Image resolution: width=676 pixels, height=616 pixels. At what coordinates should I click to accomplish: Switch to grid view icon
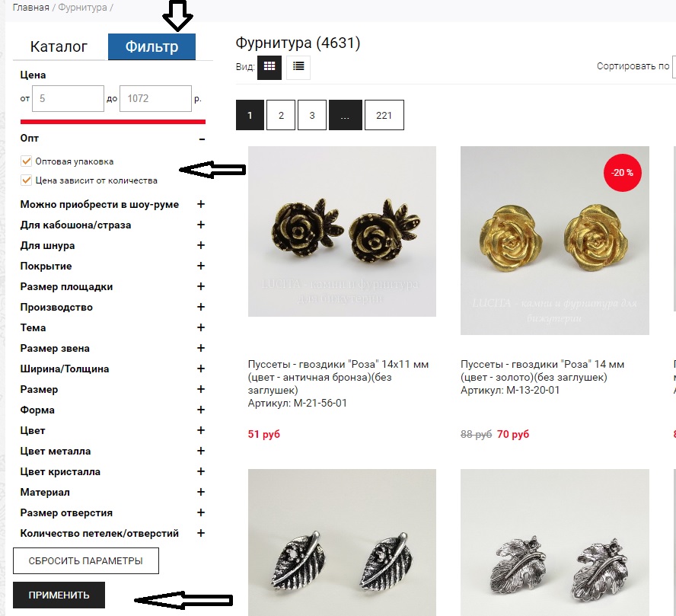269,67
